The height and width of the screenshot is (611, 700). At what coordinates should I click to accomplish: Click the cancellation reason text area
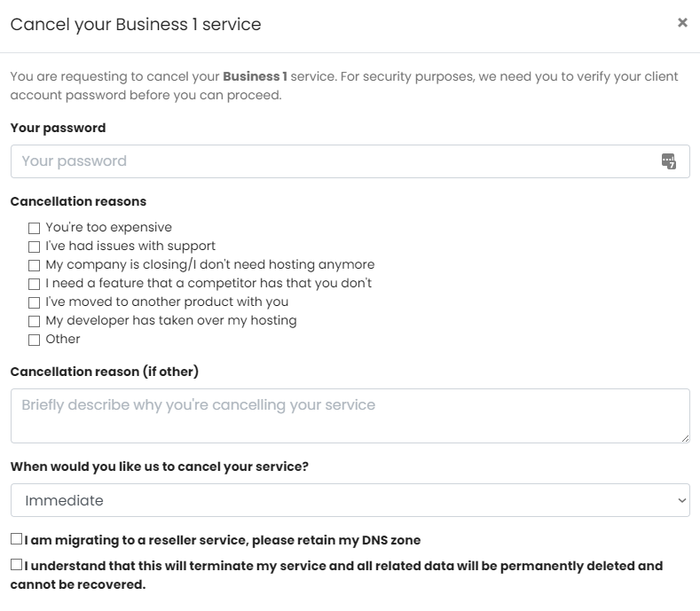click(x=350, y=416)
